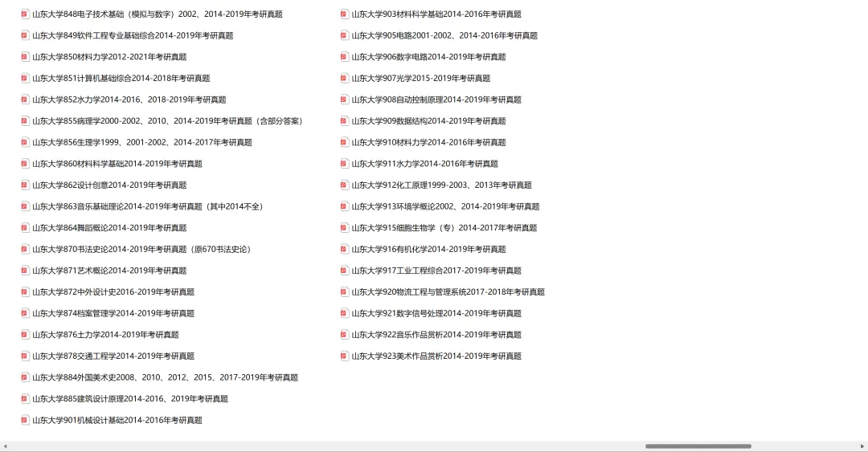This screenshot has height=452, width=868.
Task: Click the right arrow of horizontal scrollbar
Action: coord(862,446)
